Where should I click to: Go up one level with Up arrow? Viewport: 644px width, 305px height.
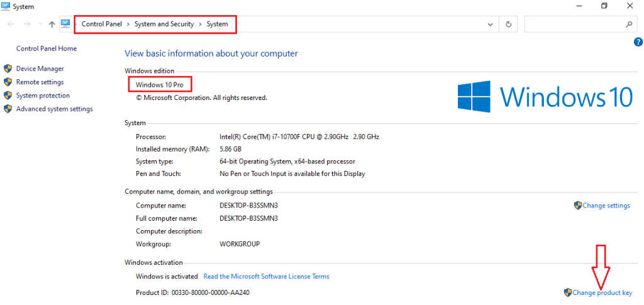[x=52, y=25]
